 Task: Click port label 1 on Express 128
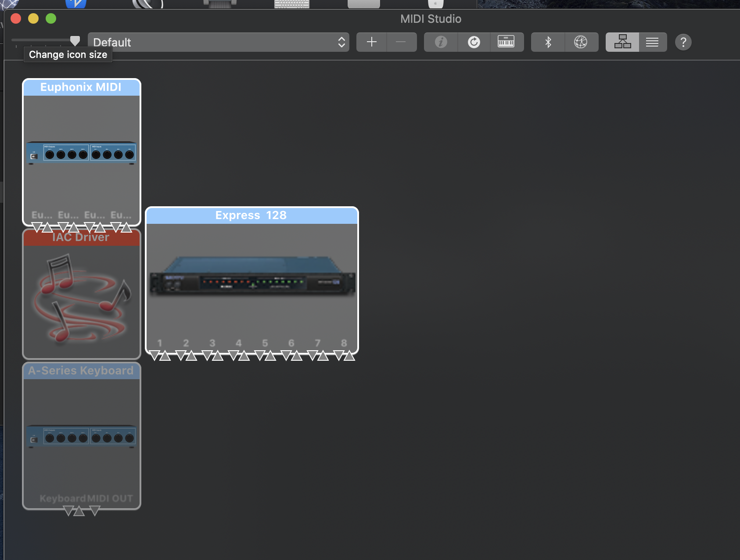click(160, 343)
